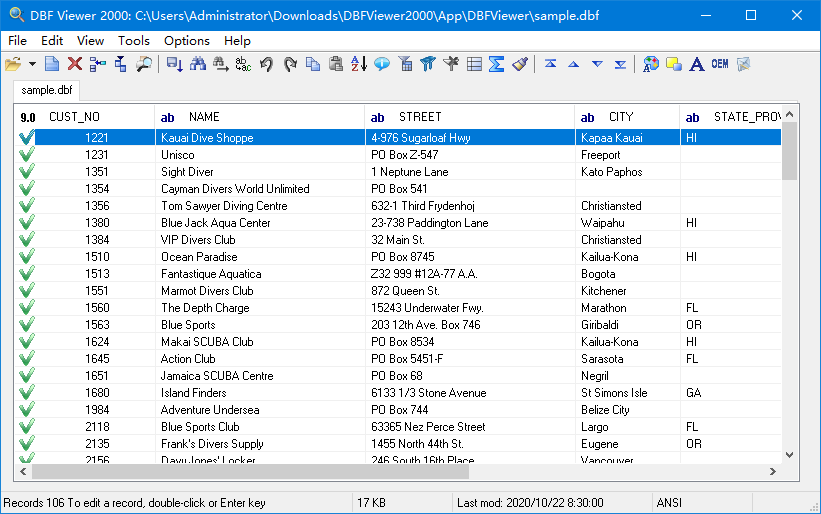Go to next record arrow
Image resolution: width=821 pixels, height=514 pixels.
(x=597, y=64)
